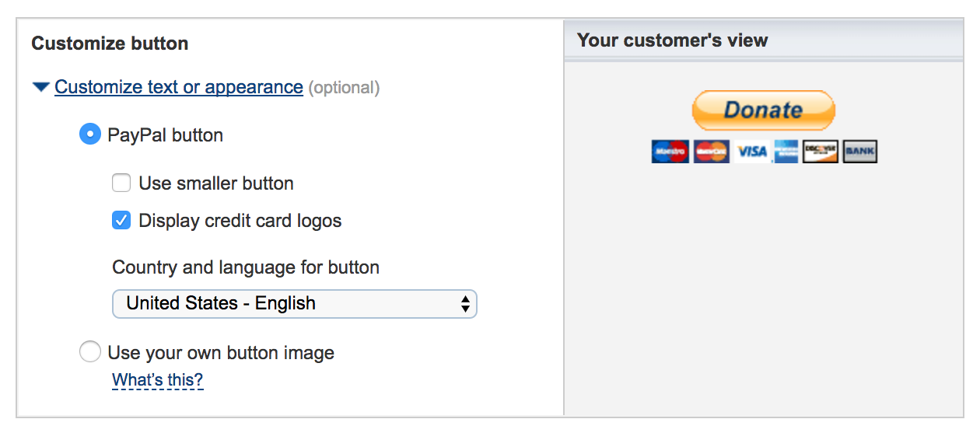980x440 pixels.
Task: Click the Discover card logo
Action: [x=821, y=152]
